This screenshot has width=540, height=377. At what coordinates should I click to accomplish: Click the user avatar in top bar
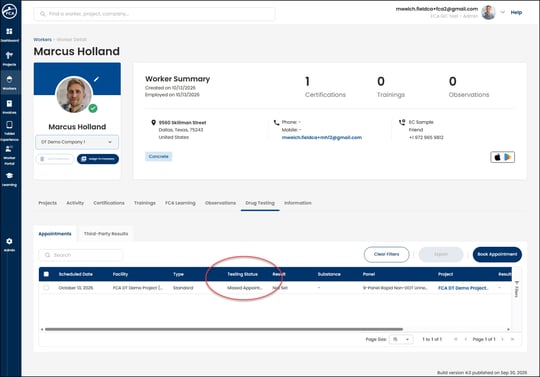coord(488,12)
